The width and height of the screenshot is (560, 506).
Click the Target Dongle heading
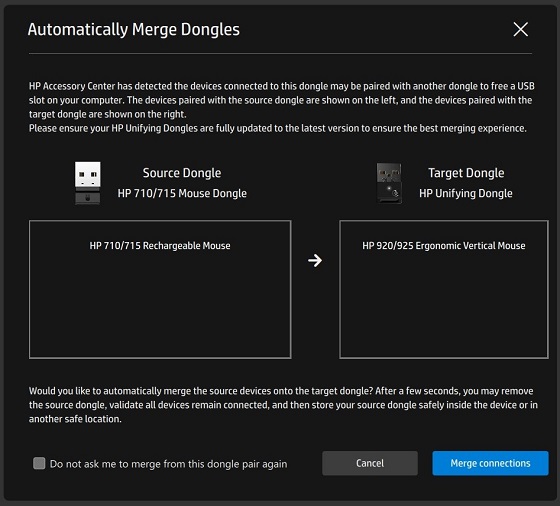pos(466,173)
